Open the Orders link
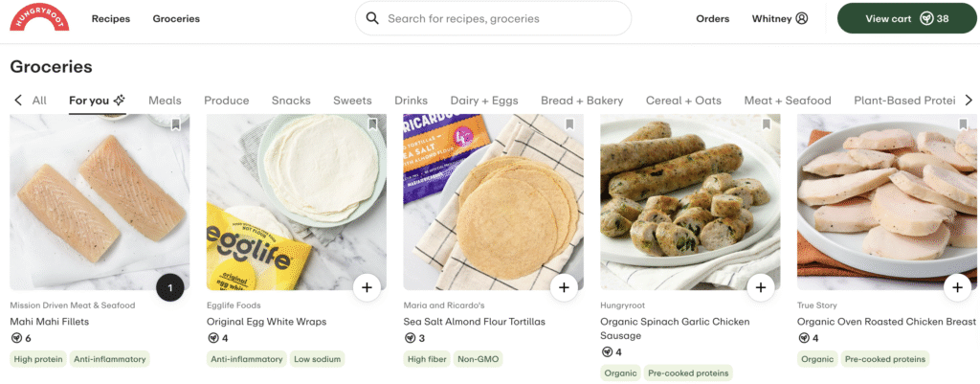Viewport: 980px width, 384px height. [x=712, y=18]
